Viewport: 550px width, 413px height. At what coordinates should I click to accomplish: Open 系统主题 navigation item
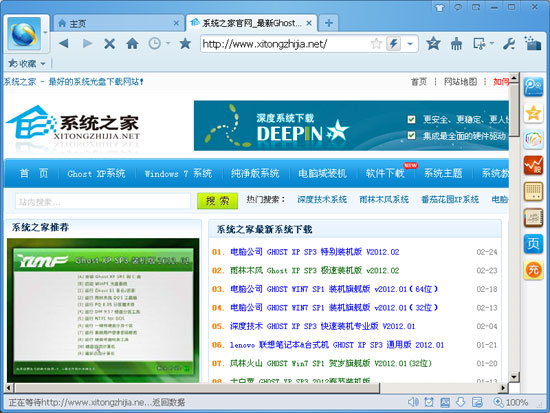pyautogui.click(x=443, y=173)
